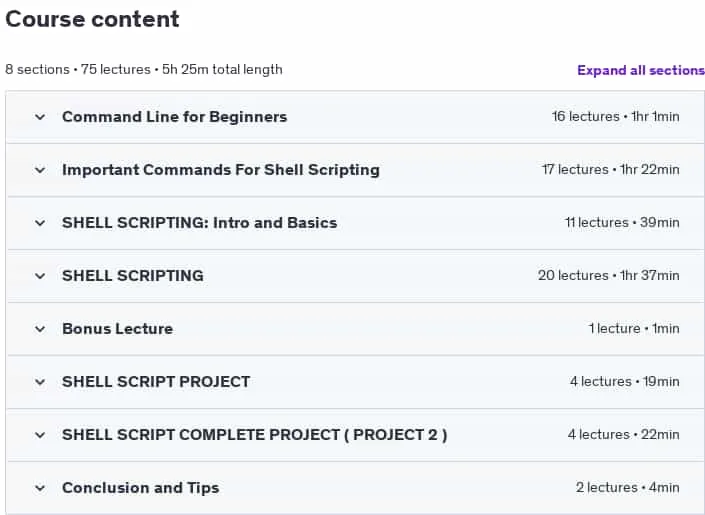Expand Command Line for Beginners chevron
The height and width of the screenshot is (515, 705).
pyautogui.click(x=40, y=117)
